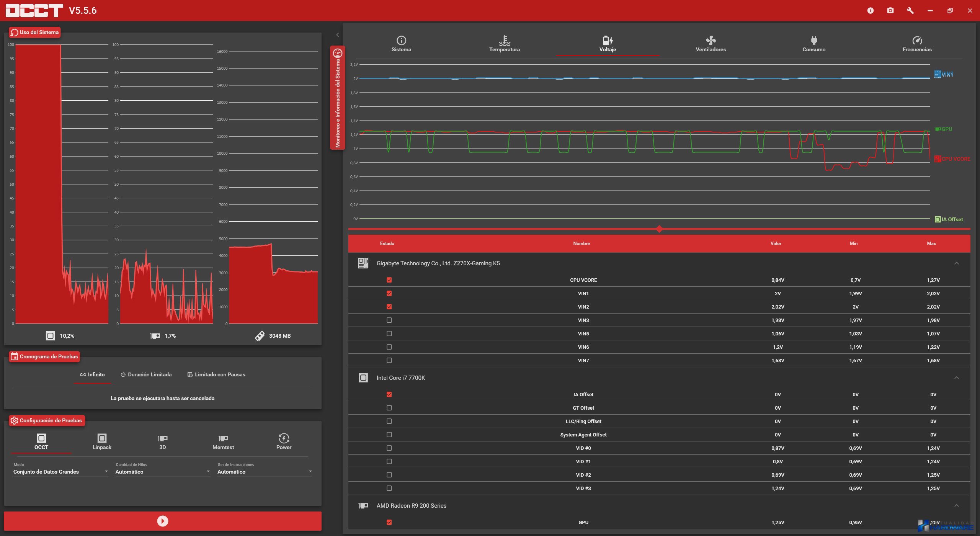Tick the VID #0 checkbox

[389, 448]
